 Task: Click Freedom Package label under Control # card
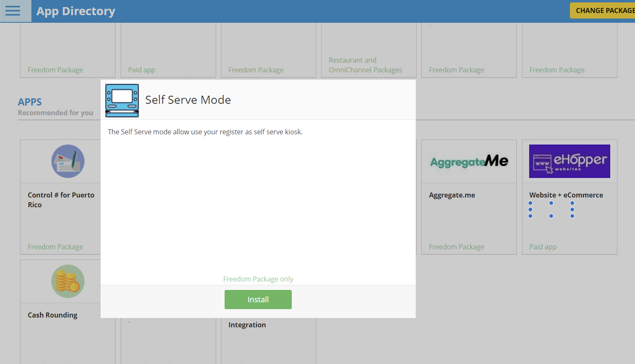coord(55,247)
